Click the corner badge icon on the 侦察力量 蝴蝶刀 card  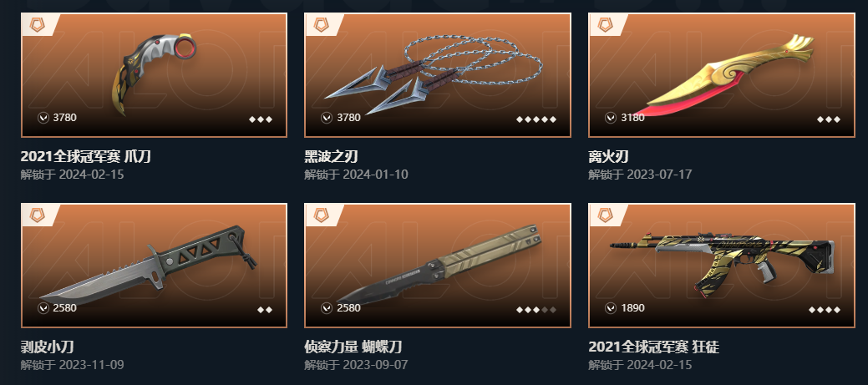[x=321, y=215]
